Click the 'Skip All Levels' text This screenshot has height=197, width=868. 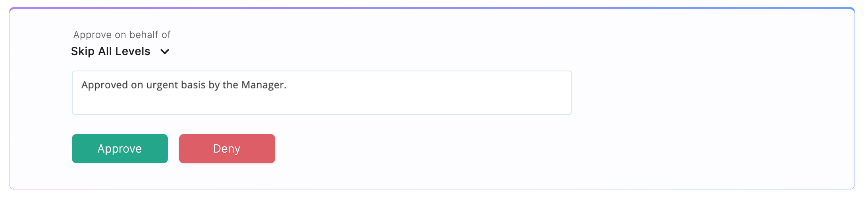pos(110,52)
